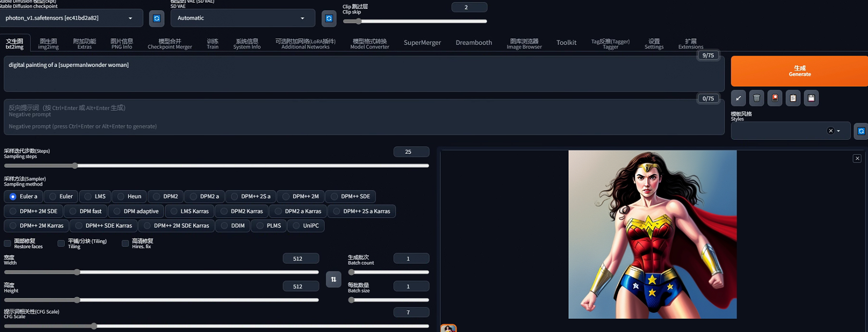This screenshot has width=868, height=332.
Task: Select the DPM++ 2M SDE Karras sampler
Action: coord(176,226)
